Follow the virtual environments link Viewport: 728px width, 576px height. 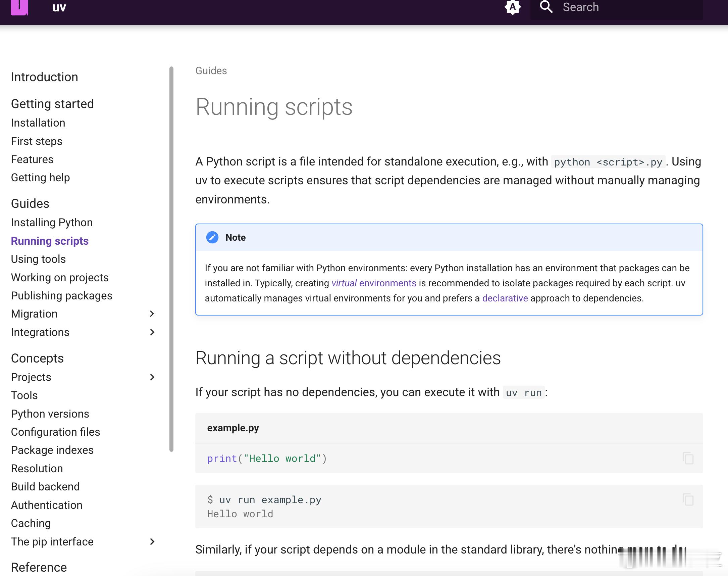click(374, 283)
